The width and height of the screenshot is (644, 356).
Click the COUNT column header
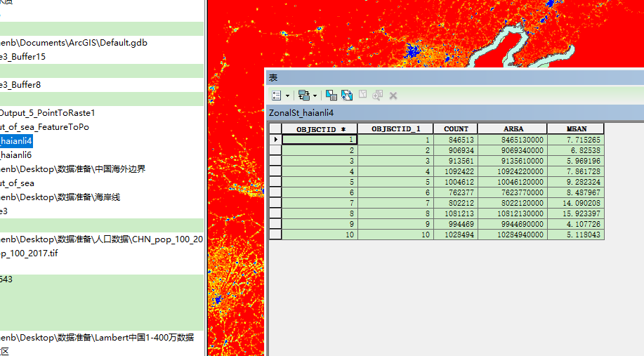click(x=456, y=129)
